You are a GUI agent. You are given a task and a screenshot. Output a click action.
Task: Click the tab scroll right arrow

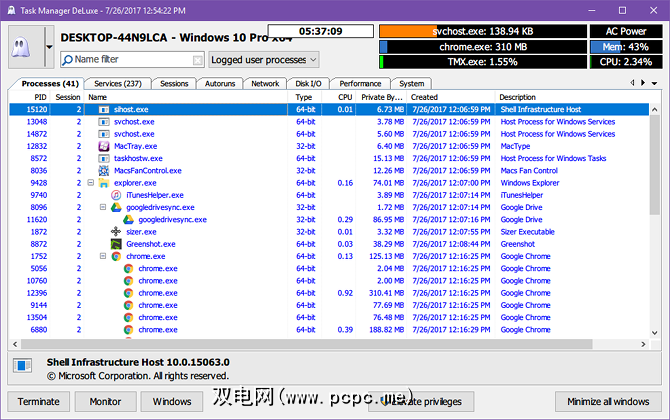(643, 83)
